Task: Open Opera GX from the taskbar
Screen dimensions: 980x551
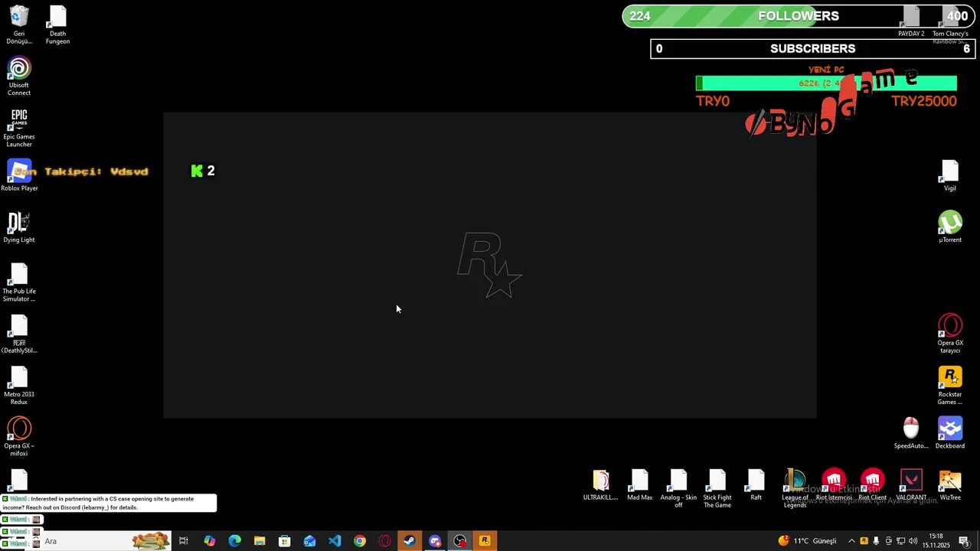Action: click(x=385, y=541)
